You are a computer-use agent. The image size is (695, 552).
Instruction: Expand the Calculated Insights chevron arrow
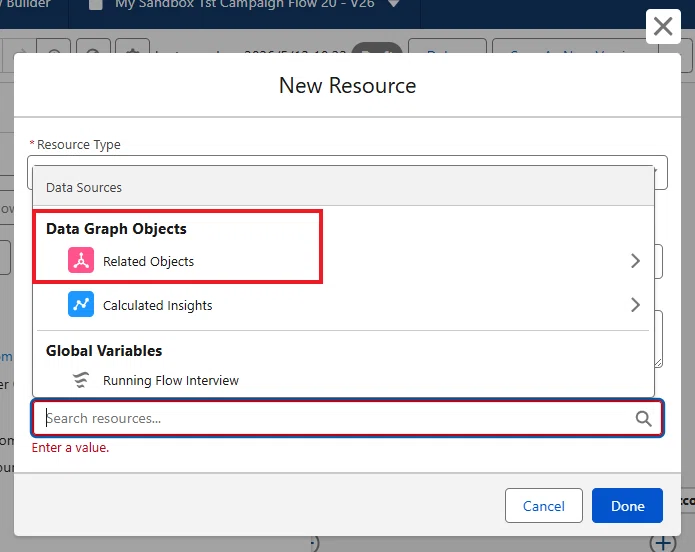tap(635, 305)
